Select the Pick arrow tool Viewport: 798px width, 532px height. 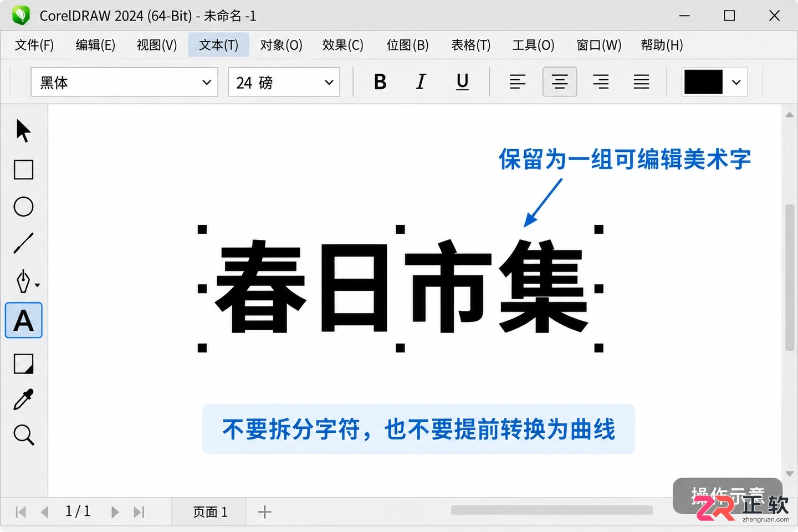coord(23,131)
